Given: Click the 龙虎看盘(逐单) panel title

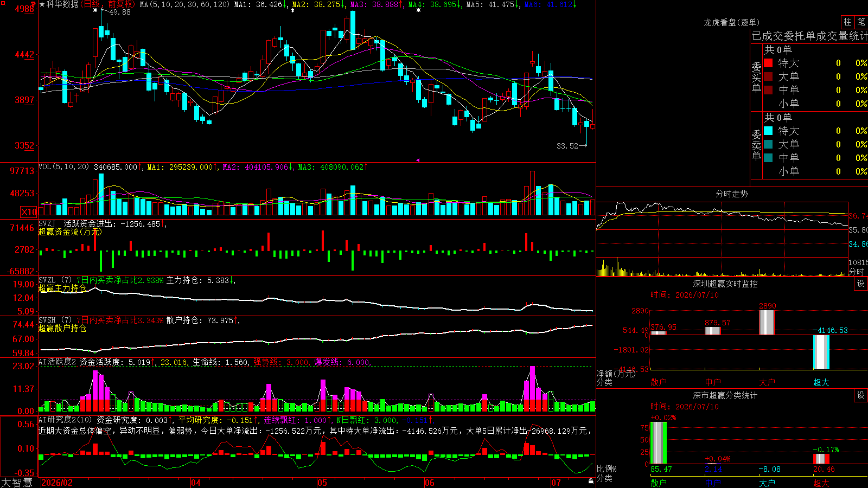Looking at the screenshot, I should (x=731, y=22).
